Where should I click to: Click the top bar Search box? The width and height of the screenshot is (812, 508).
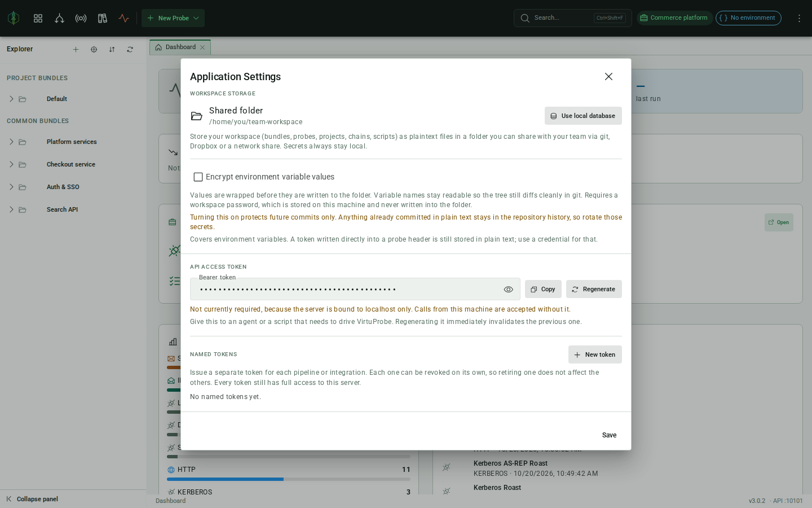(572, 18)
